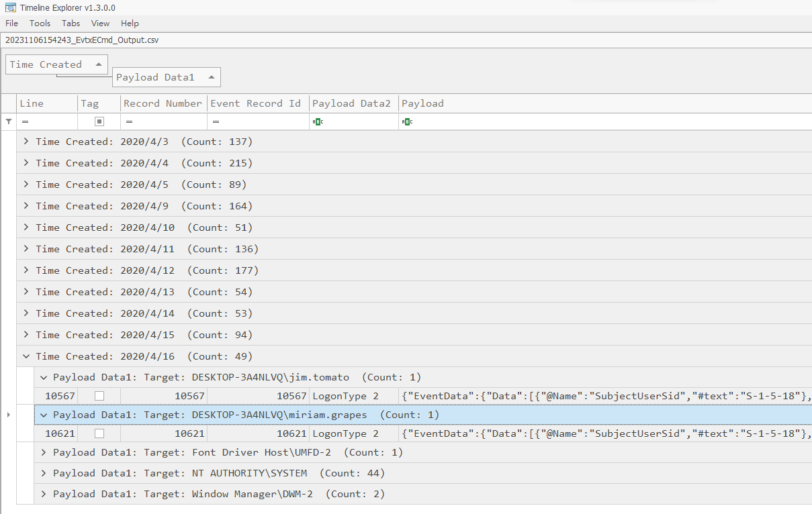Image resolution: width=812 pixels, height=514 pixels.
Task: Collapse the miriam.grapes Payload Data1 group
Action: pyautogui.click(x=44, y=415)
